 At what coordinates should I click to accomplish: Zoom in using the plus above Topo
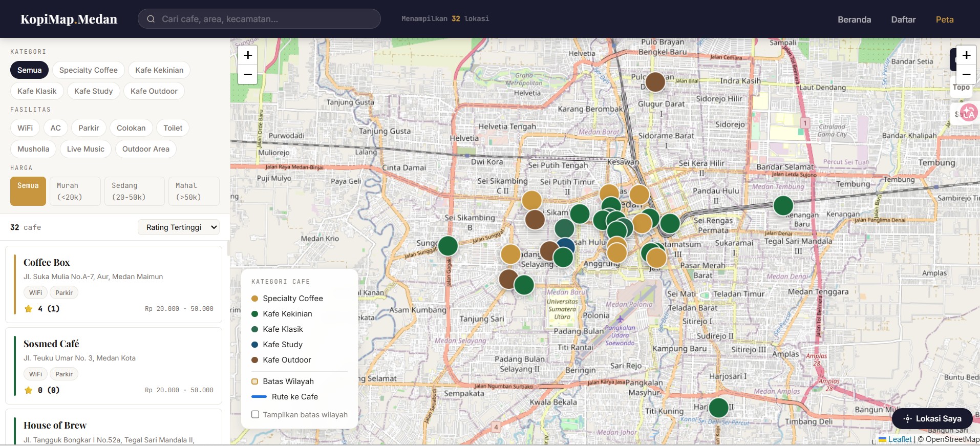pyautogui.click(x=966, y=55)
